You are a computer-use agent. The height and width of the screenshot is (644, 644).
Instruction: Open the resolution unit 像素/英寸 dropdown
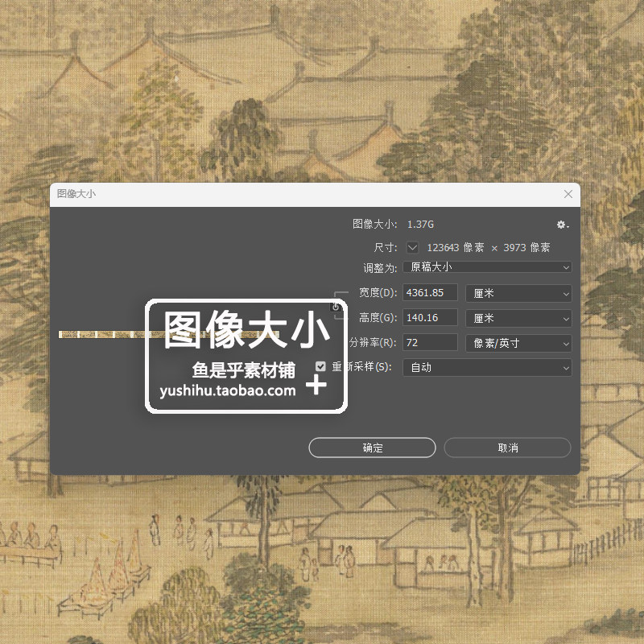coord(518,343)
